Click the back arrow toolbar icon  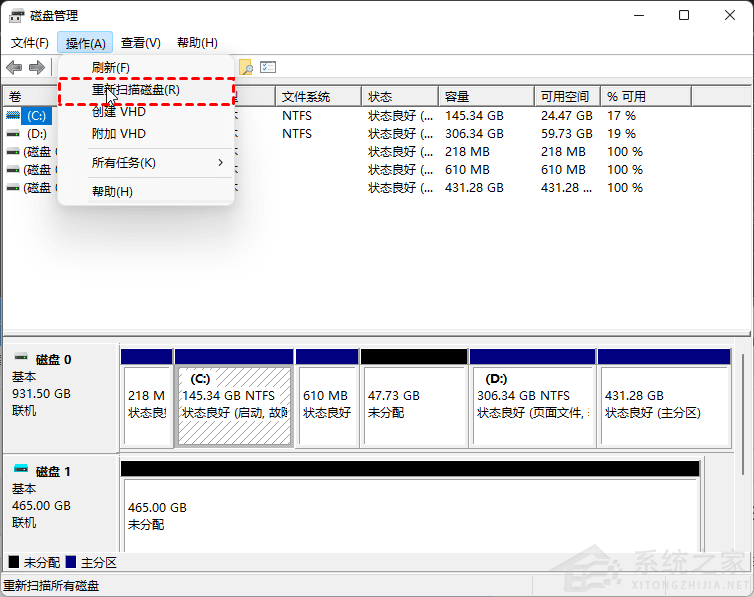click(x=14, y=67)
